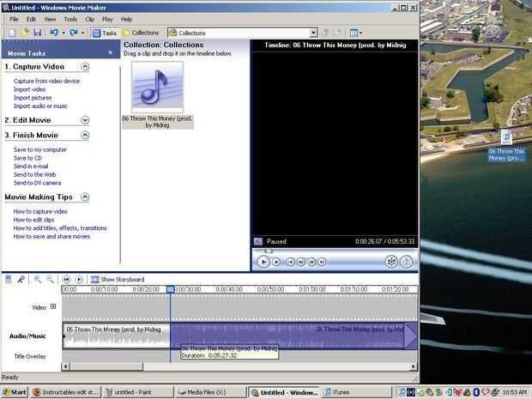Close the Movie Tasks pane
Viewport: 532px width, 399px height.
point(111,52)
